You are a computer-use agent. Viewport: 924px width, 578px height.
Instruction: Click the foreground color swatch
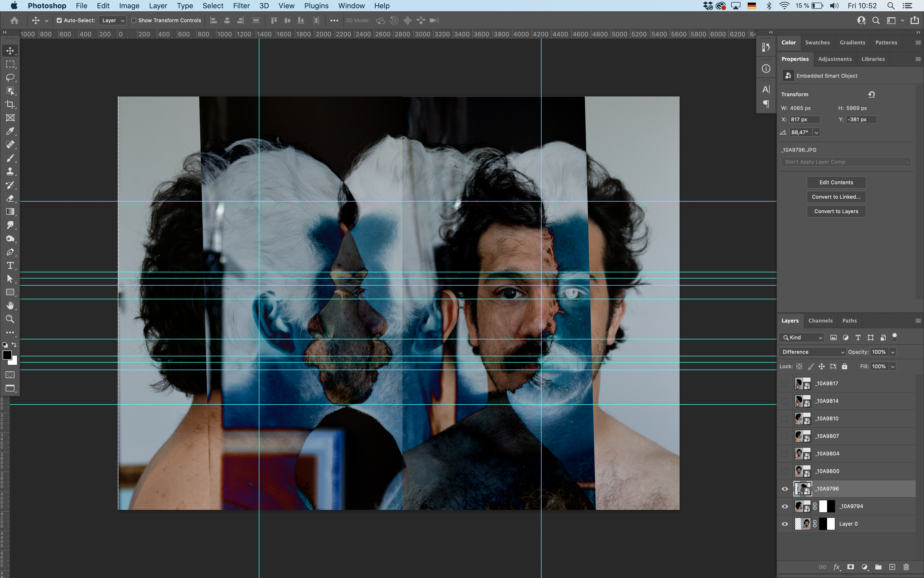pos(6,355)
